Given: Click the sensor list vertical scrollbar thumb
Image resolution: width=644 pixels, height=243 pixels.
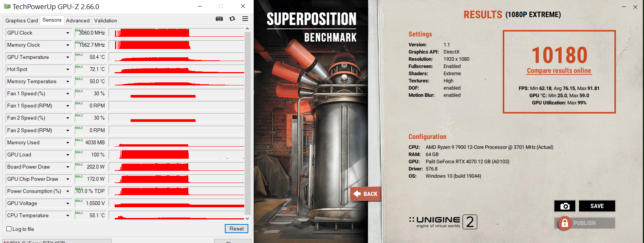Looking at the screenshot, I should (248, 123).
